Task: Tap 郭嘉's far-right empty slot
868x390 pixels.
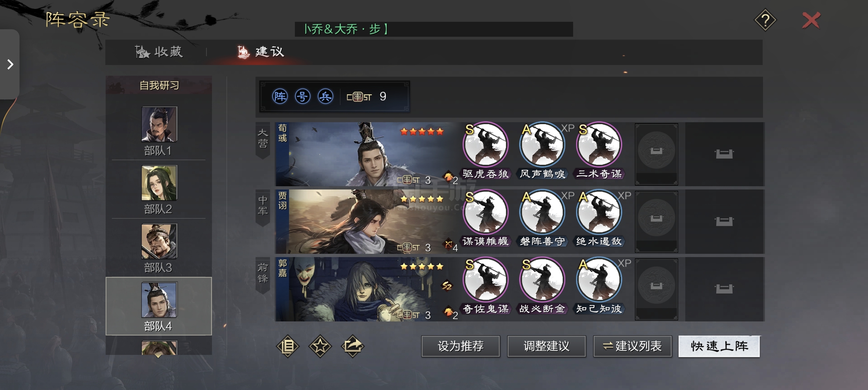Action: click(724, 289)
